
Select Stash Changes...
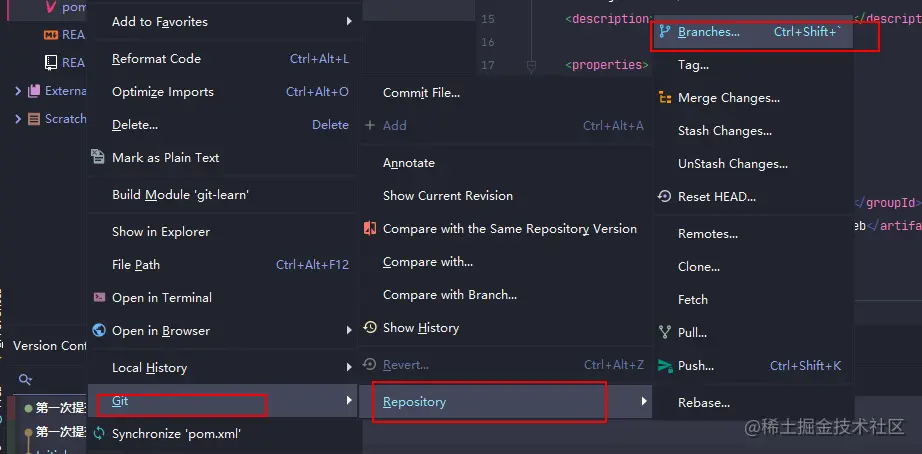click(x=753, y=131)
